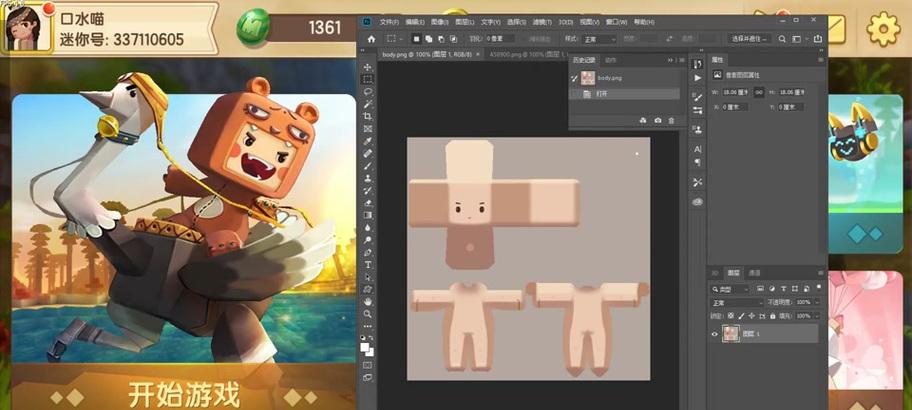This screenshot has width=912, height=410.
Task: Select the Pen tool
Action: [x=368, y=252]
